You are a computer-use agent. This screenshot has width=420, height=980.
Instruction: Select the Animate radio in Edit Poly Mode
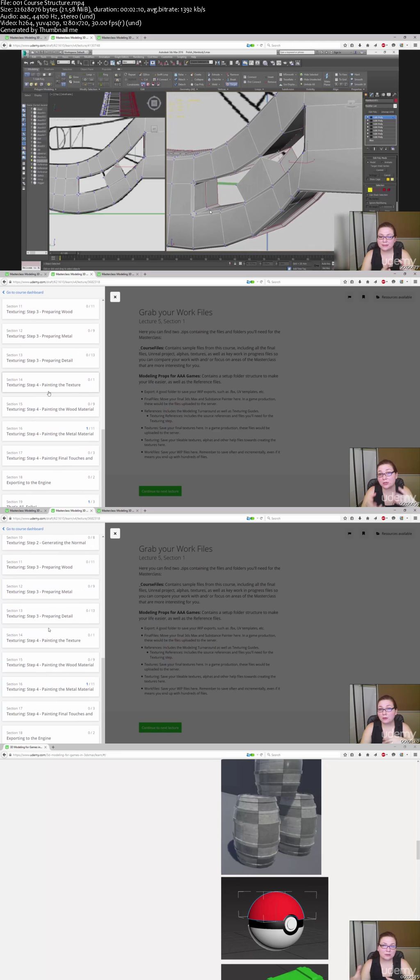(x=383, y=162)
